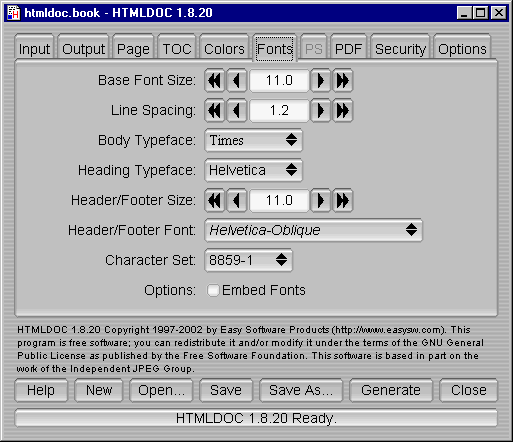Open the Character Set 8859-1 dropdown
Screen dimensions: 513x442
[248, 260]
